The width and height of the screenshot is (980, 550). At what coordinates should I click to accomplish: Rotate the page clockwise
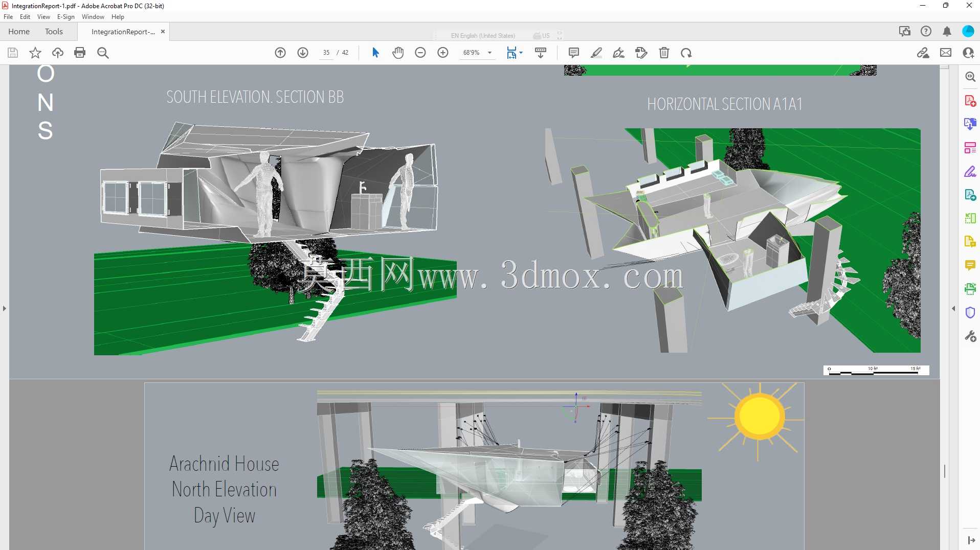click(x=686, y=53)
